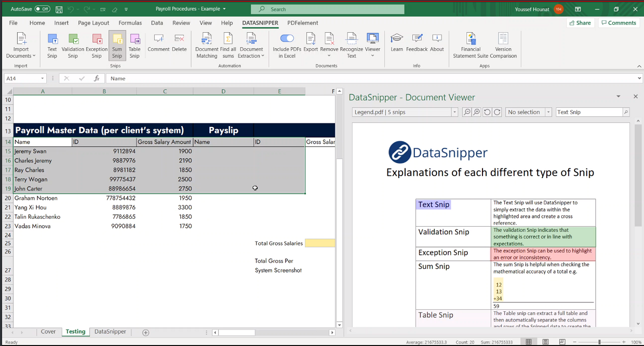The height and width of the screenshot is (346, 644).
Task: Toggle AutoSave on
Action: pyautogui.click(x=42, y=9)
